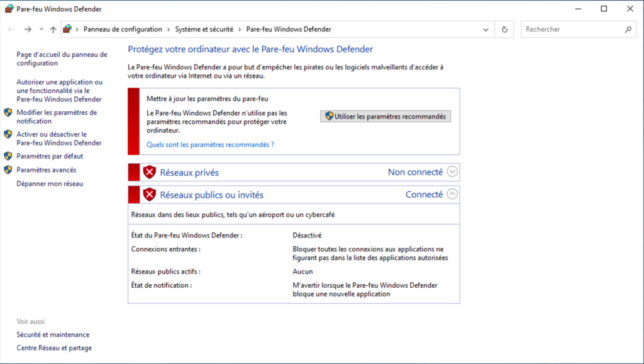
Task: Open recent locations dropdown arrow
Action: [41, 29]
